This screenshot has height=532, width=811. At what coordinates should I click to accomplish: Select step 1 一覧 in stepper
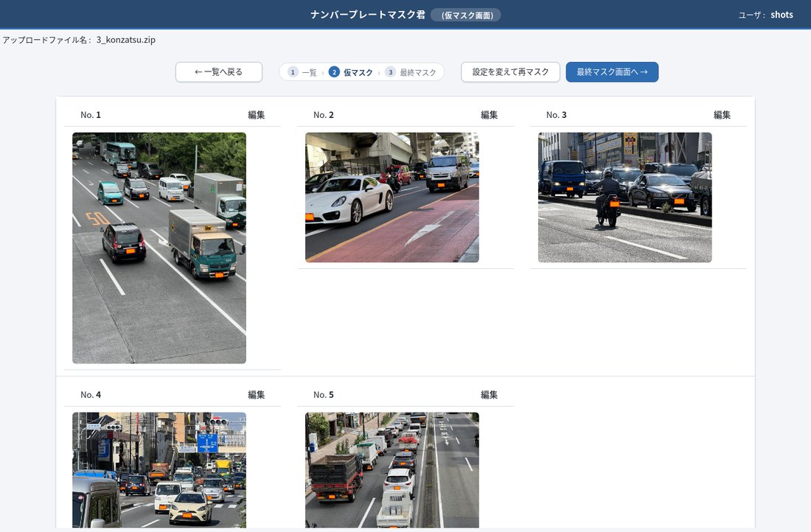click(302, 72)
